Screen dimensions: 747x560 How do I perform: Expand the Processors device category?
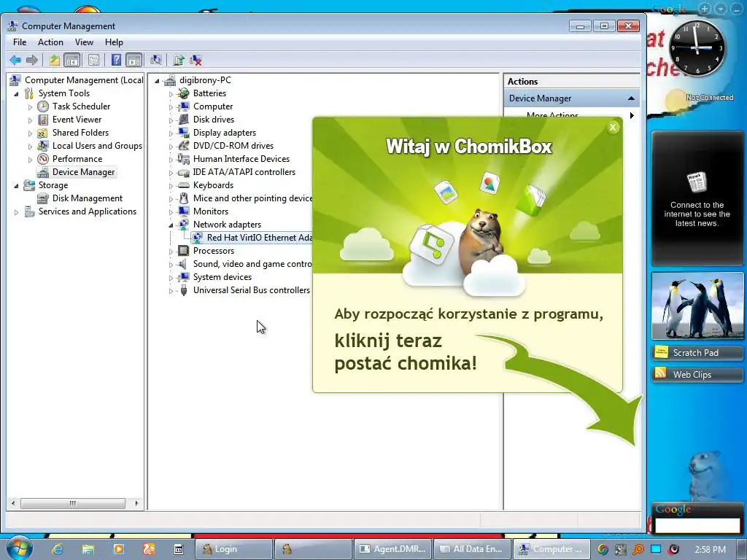[x=171, y=251]
